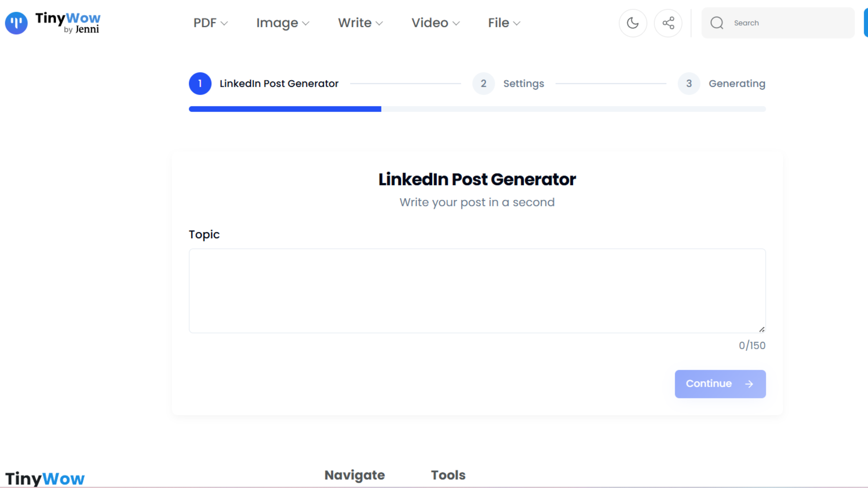Expand the Write menu chevron
Image resolution: width=868 pixels, height=488 pixels.
tap(379, 23)
